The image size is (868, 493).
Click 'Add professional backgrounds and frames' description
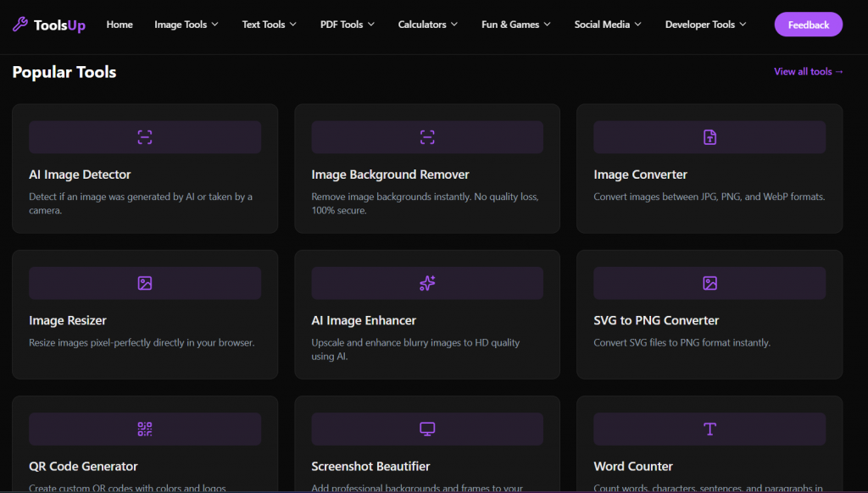(x=417, y=488)
